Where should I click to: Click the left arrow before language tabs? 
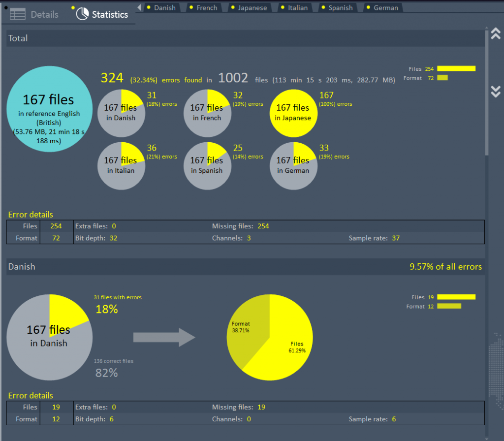tap(140, 7)
